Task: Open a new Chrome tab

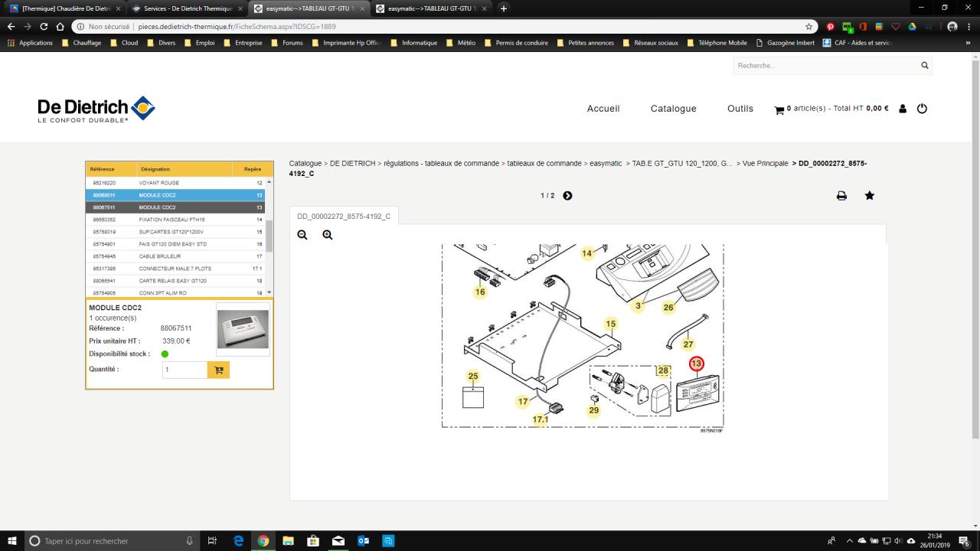Action: [x=504, y=8]
